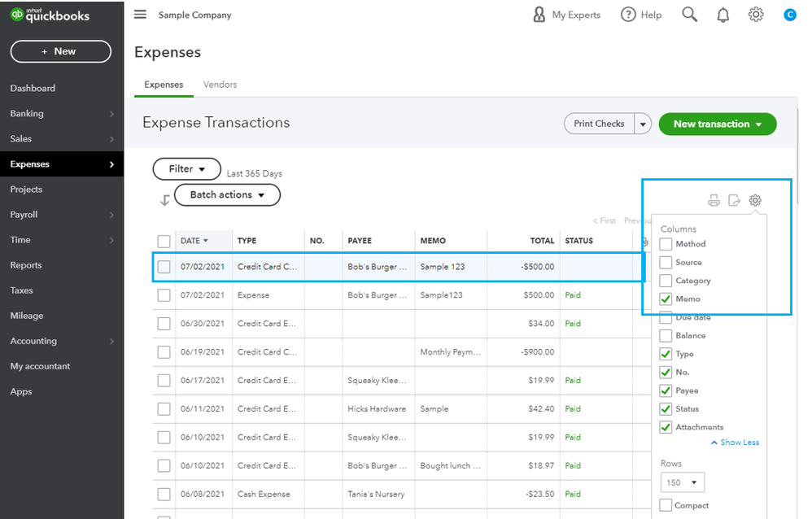Image resolution: width=812 pixels, height=519 pixels.
Task: Click the table settings gear icon
Action: click(x=755, y=200)
